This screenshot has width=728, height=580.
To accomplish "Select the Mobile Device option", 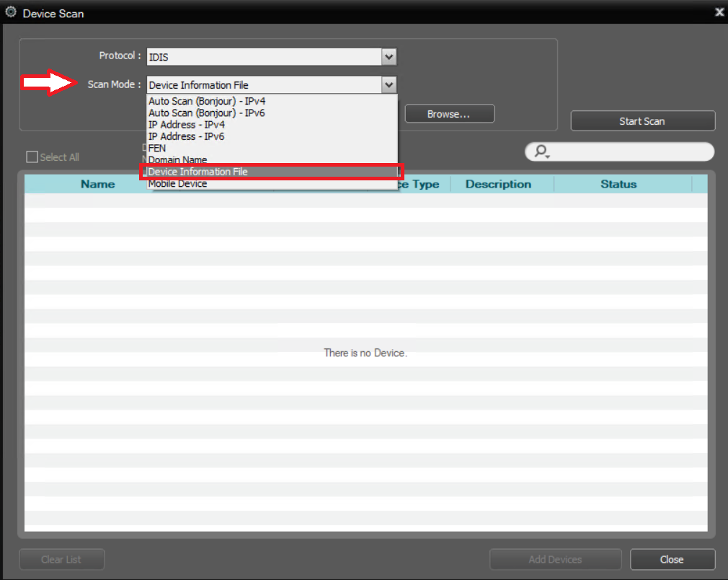I will coord(272,183).
